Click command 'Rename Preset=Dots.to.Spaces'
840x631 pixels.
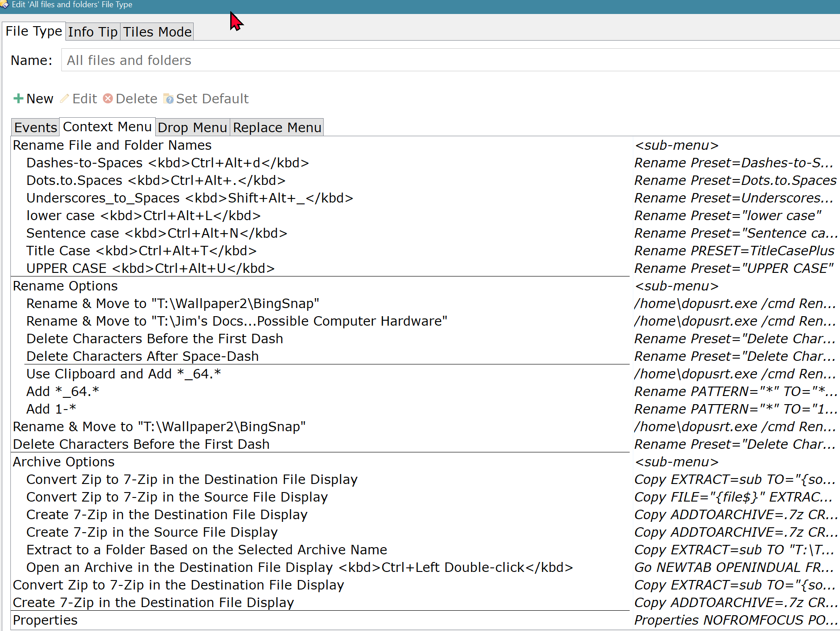[x=735, y=180]
